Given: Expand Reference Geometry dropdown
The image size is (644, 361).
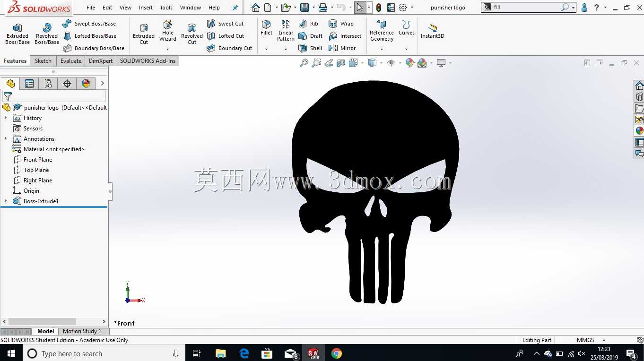Looking at the screenshot, I should [382, 49].
